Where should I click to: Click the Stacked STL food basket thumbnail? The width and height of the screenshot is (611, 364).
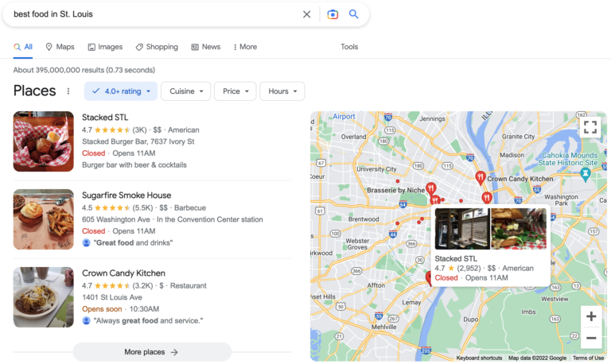(x=43, y=141)
